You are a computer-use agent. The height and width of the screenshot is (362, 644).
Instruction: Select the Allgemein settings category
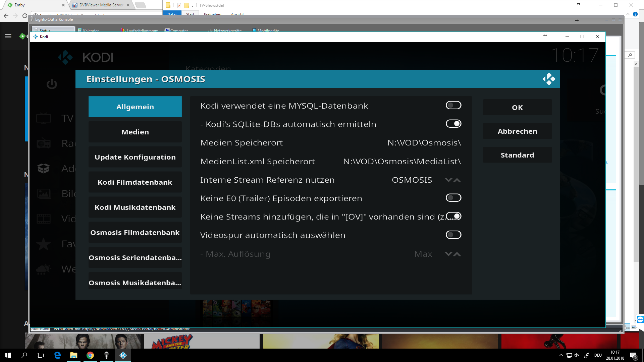click(x=135, y=107)
